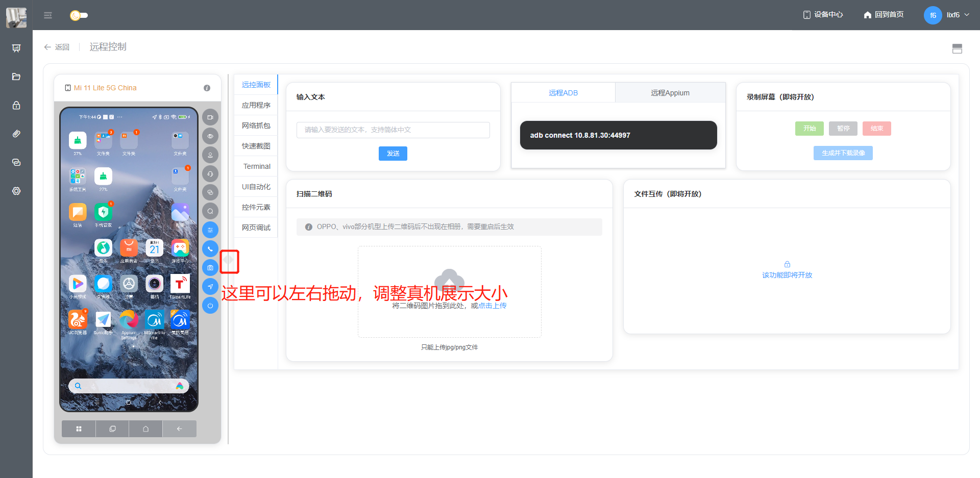Select the 控件元素 tab
The height and width of the screenshot is (478, 980).
[256, 207]
